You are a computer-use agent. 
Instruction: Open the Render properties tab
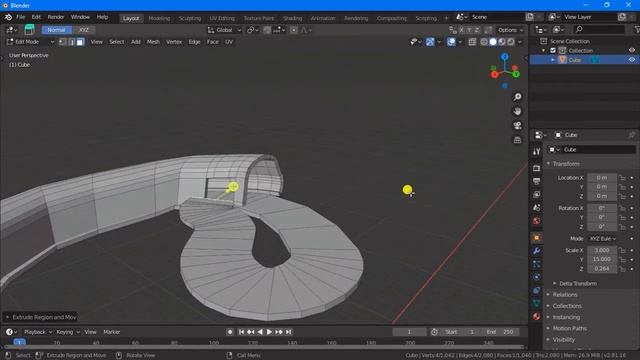tap(536, 168)
